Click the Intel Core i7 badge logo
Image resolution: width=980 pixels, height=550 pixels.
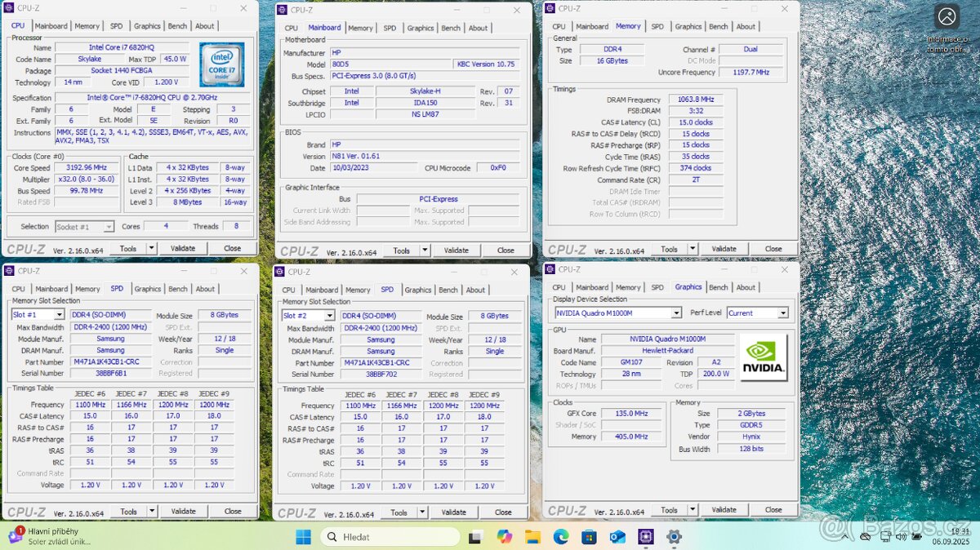[222, 65]
